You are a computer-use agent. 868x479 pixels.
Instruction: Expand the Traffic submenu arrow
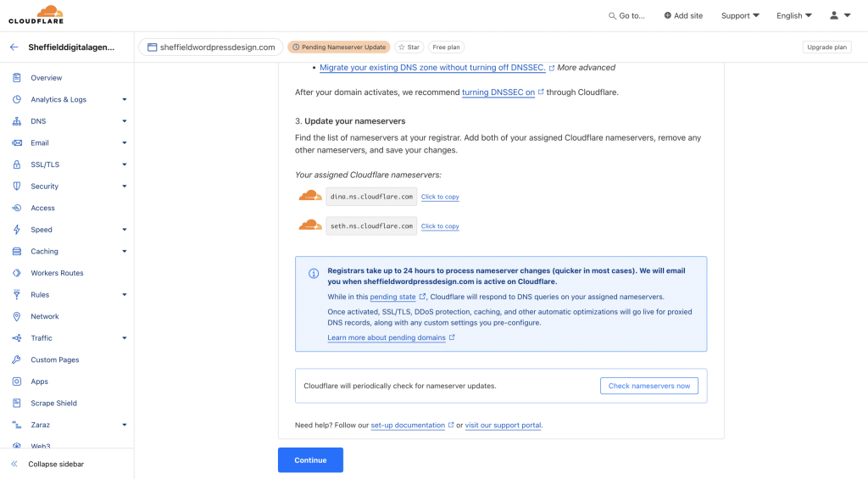124,337
